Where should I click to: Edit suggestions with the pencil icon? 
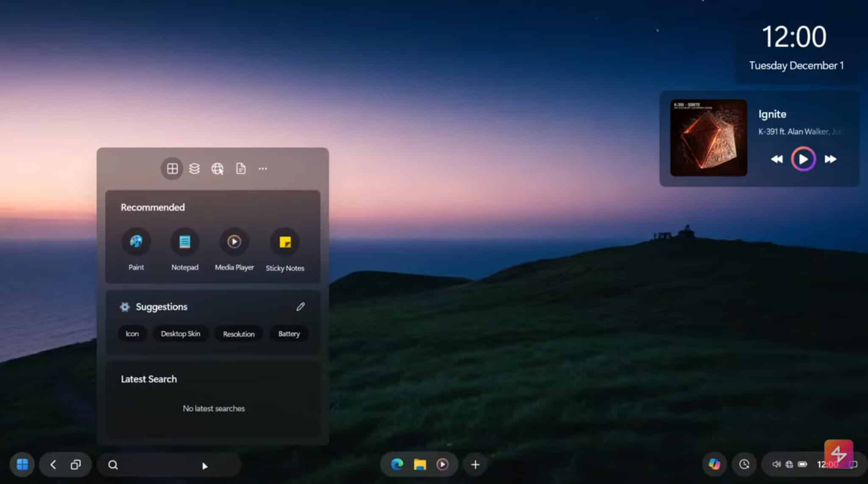point(300,306)
